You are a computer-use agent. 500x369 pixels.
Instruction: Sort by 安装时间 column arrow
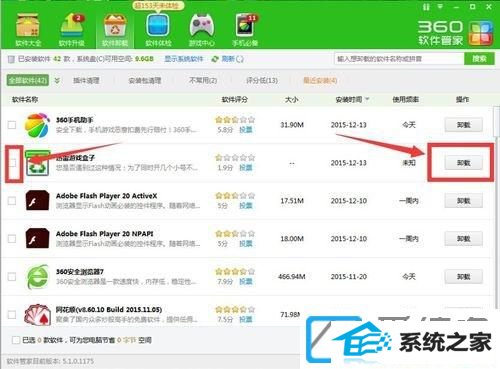point(367,99)
